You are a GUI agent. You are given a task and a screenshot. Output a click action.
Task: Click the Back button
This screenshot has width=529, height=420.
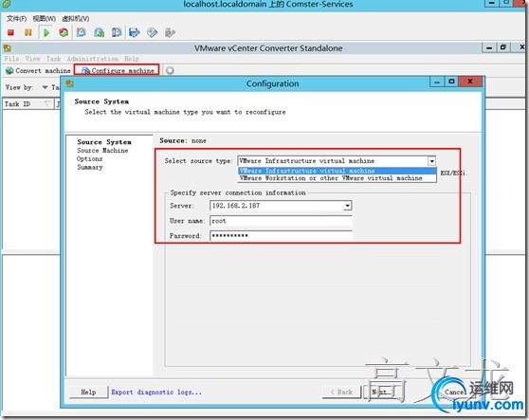click(341, 392)
